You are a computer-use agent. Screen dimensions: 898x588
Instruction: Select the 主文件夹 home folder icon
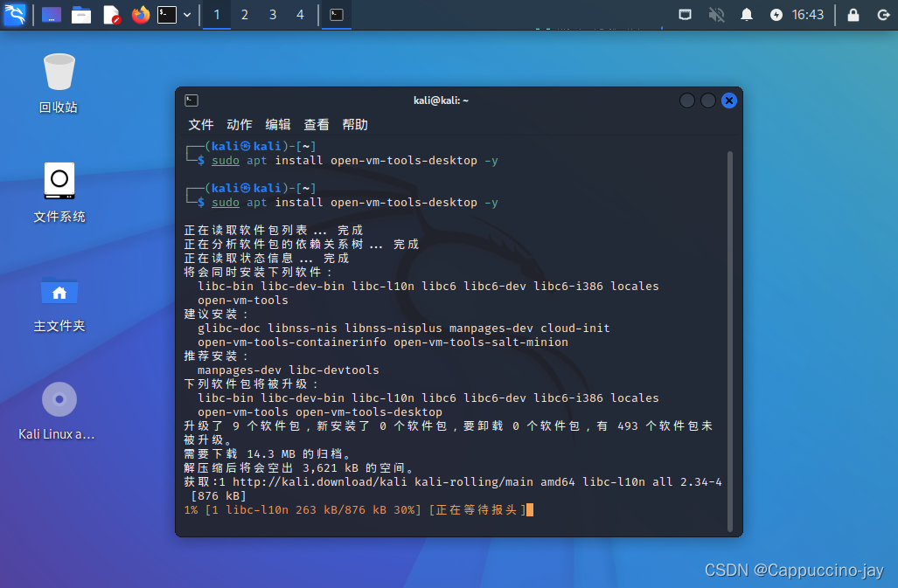pos(59,304)
